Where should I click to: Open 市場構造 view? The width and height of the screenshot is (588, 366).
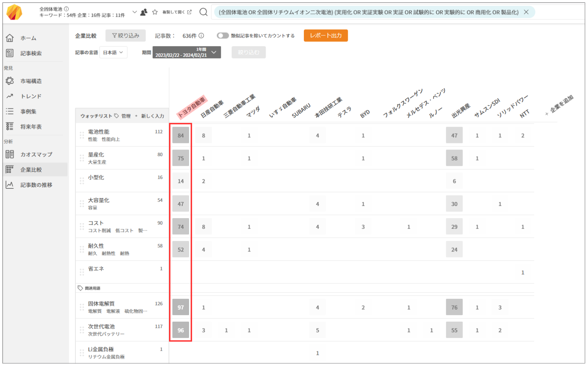pos(31,81)
